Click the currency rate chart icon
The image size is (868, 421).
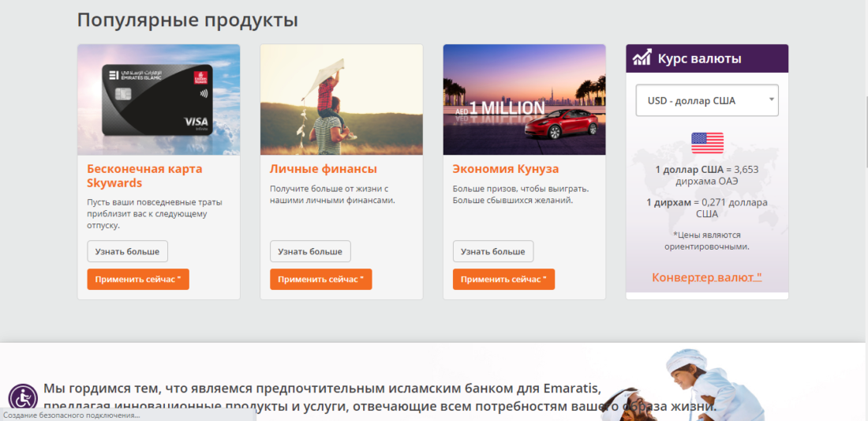tap(643, 58)
